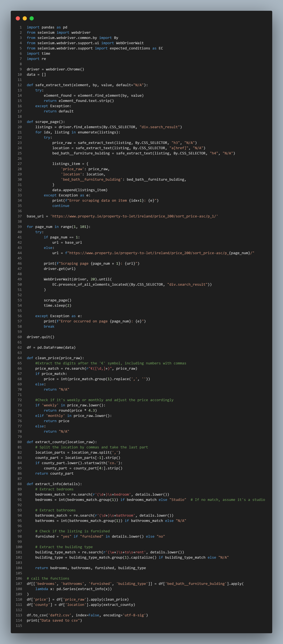Click 'driver.get(url)' line
Screen dimensions: 283x644
[x=60, y=269]
